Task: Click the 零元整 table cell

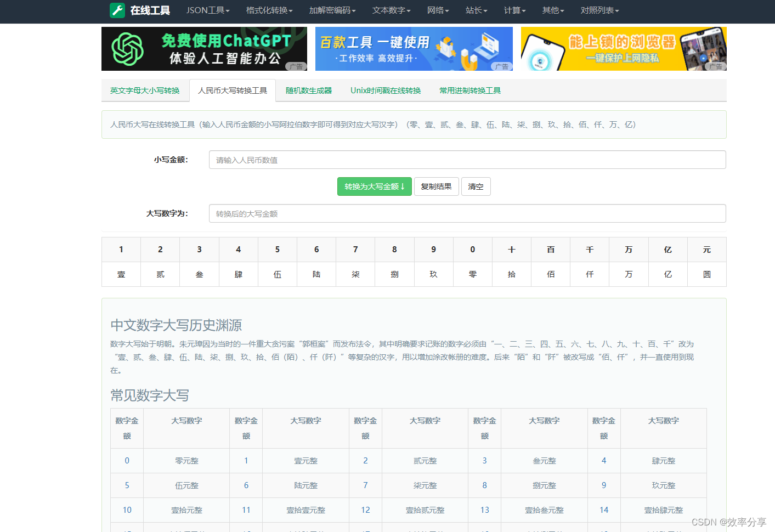Action: [x=186, y=461]
